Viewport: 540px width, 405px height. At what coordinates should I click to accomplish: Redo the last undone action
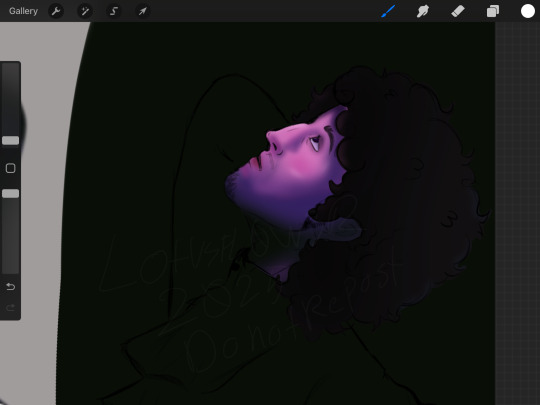coord(10,307)
